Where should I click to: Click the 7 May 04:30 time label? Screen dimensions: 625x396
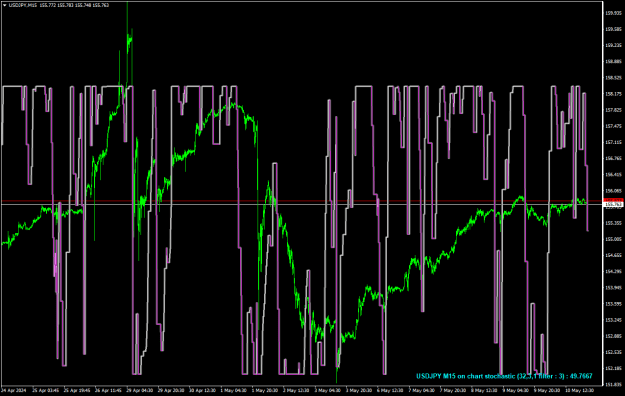pyautogui.click(x=421, y=390)
